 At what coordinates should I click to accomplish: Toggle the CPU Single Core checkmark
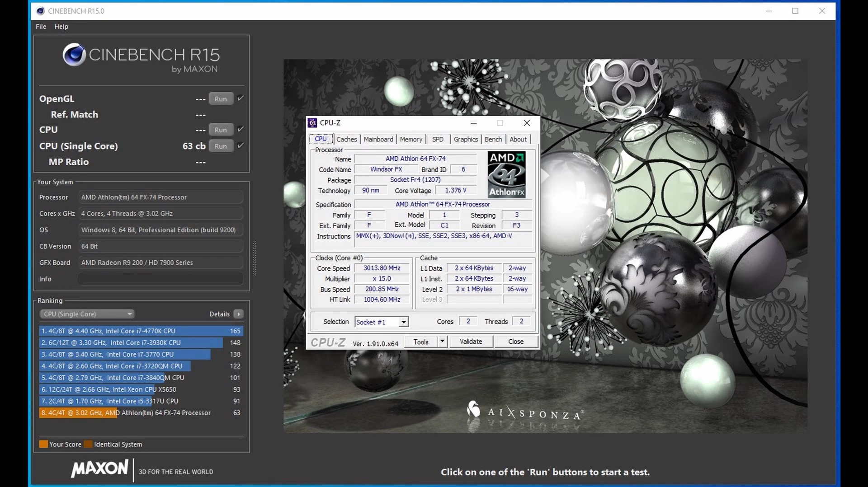coord(241,145)
